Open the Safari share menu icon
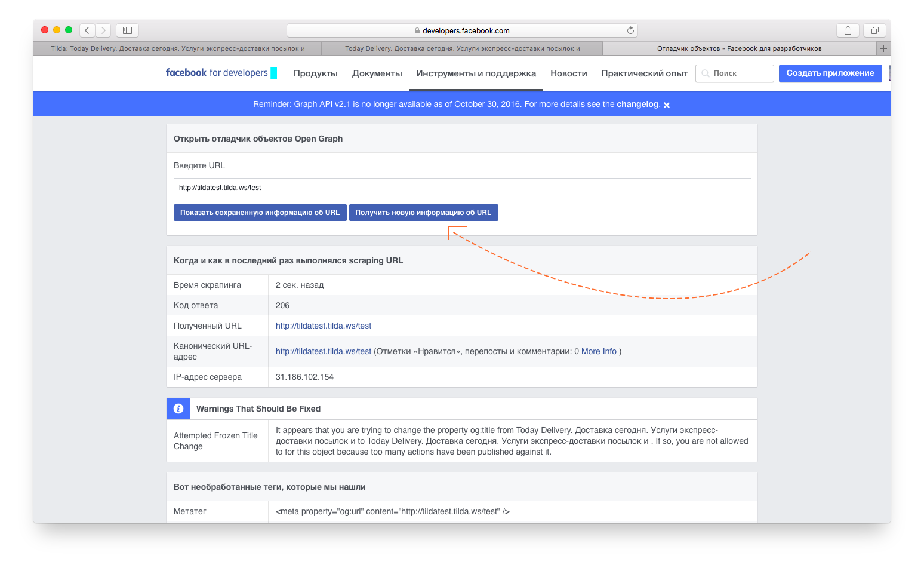The width and height of the screenshot is (924, 571). (848, 30)
